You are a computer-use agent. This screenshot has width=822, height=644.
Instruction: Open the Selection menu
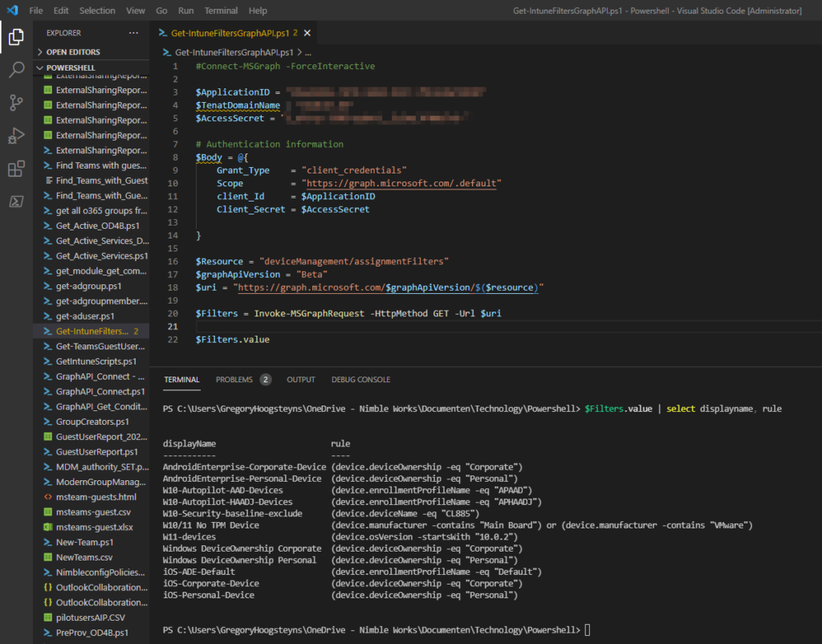(97, 10)
